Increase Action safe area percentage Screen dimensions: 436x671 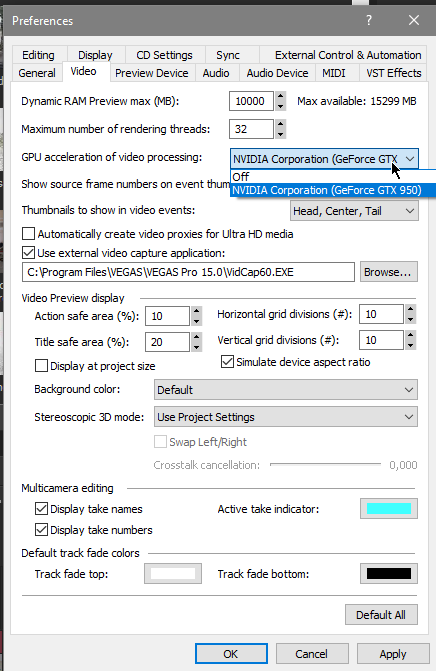point(196,311)
